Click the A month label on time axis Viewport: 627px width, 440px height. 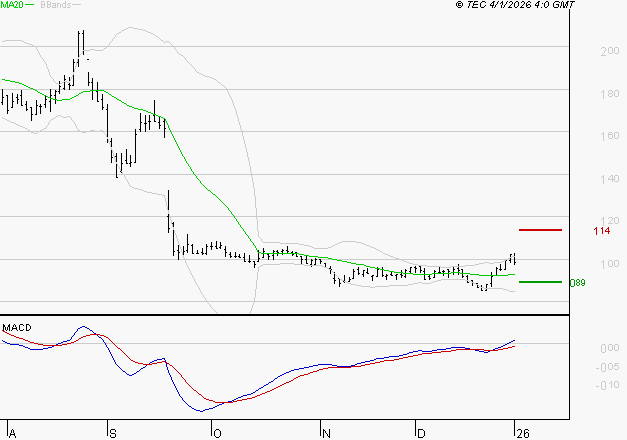(12, 434)
